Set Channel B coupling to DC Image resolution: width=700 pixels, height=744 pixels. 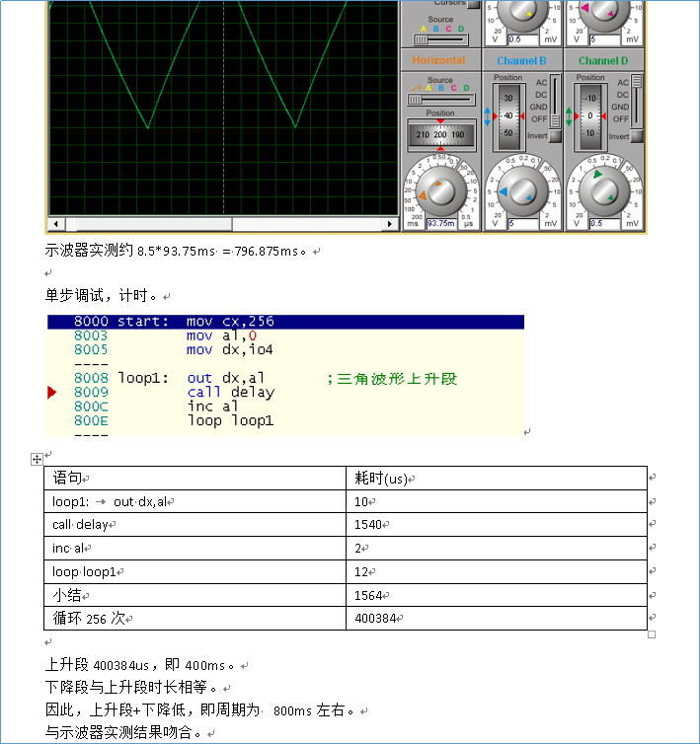point(541,95)
